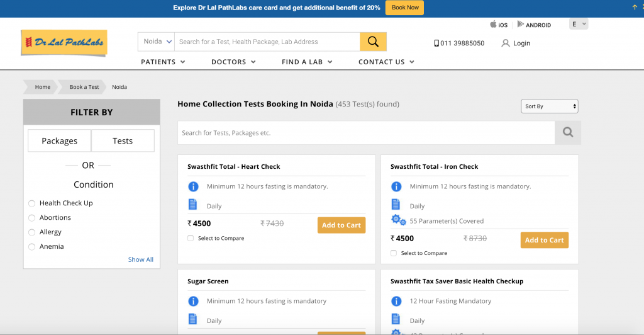Open Swasthfit Total - Iron Check title

pyautogui.click(x=434, y=166)
